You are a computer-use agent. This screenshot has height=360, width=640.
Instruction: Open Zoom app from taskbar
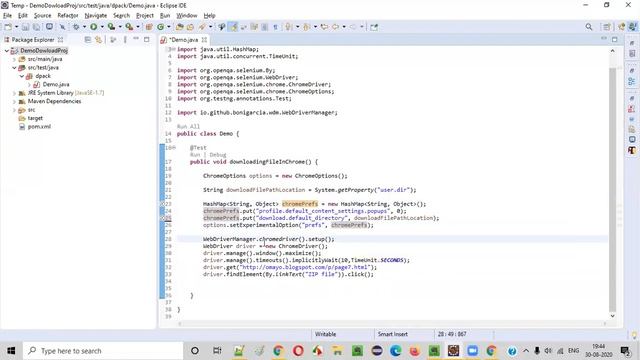pos(473,351)
